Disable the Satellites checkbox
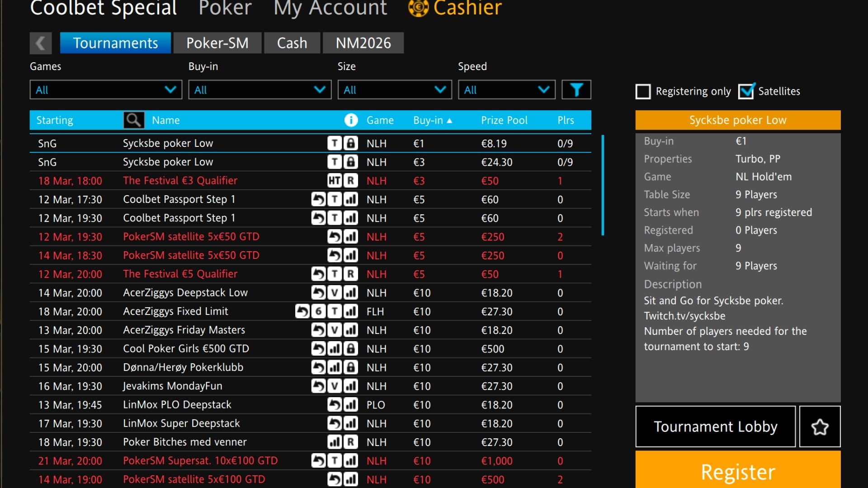This screenshot has width=868, height=488. (x=747, y=91)
